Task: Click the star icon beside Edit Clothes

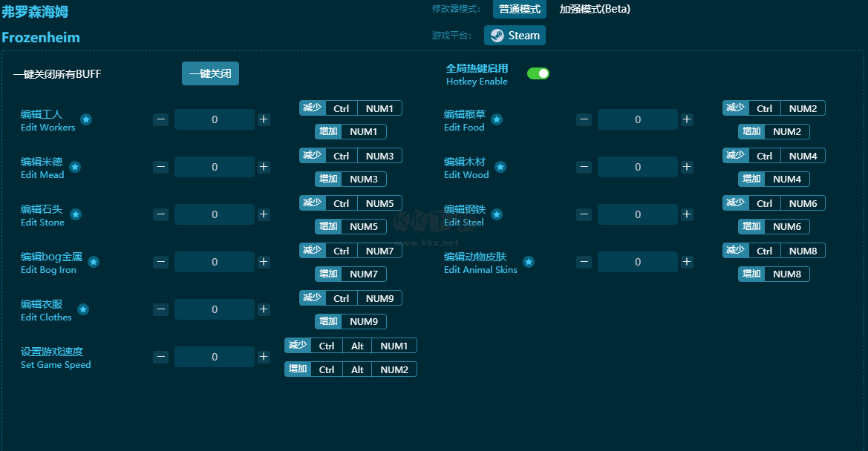Action: tap(83, 309)
